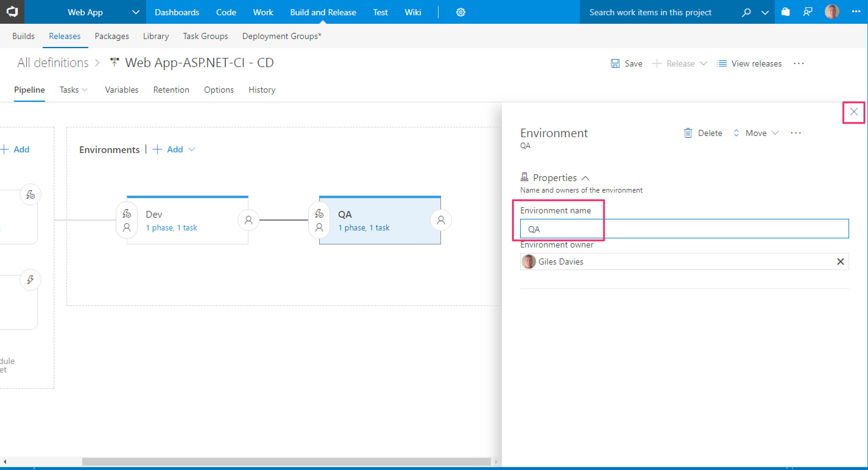Switch to the Variables tab
Viewport: 868px width, 470px height.
(121, 90)
